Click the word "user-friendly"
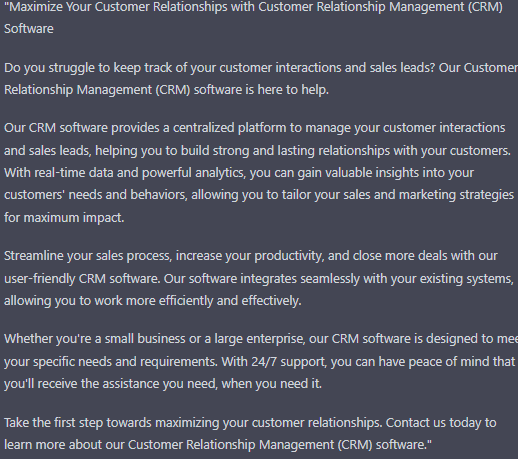 click(40, 279)
